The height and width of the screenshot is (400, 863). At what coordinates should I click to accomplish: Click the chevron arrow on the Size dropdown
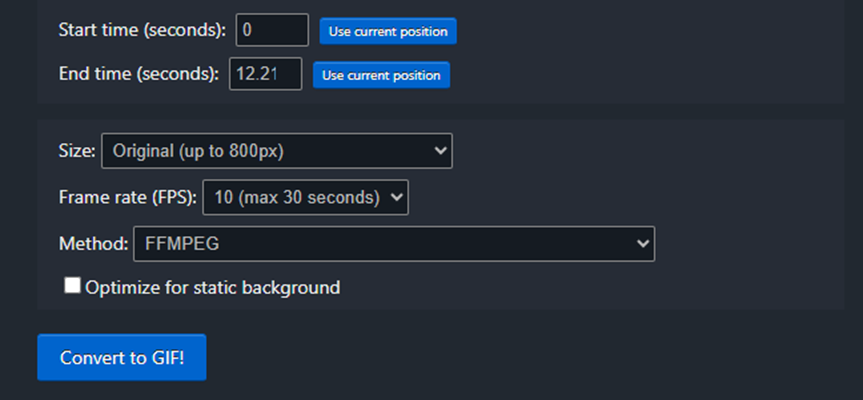[441, 151]
